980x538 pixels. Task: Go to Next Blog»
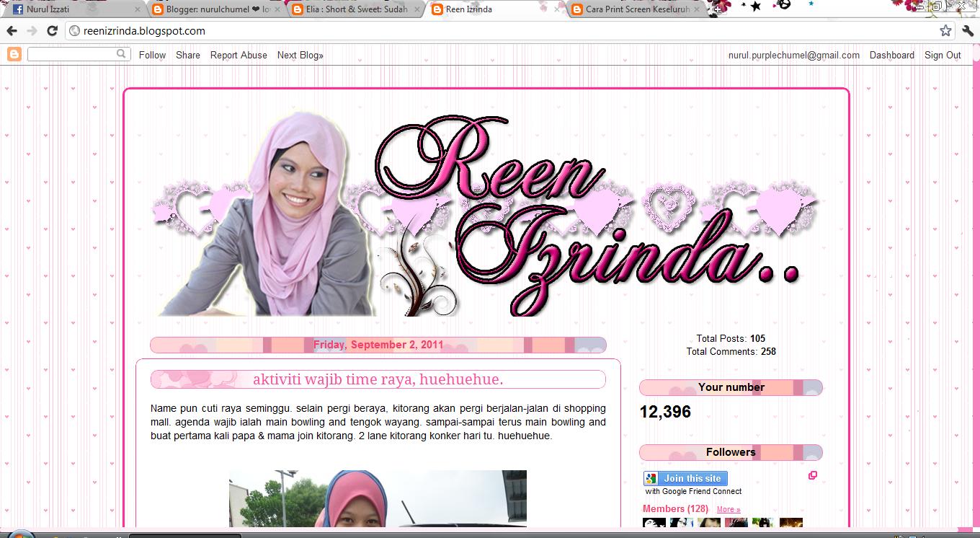click(x=300, y=55)
